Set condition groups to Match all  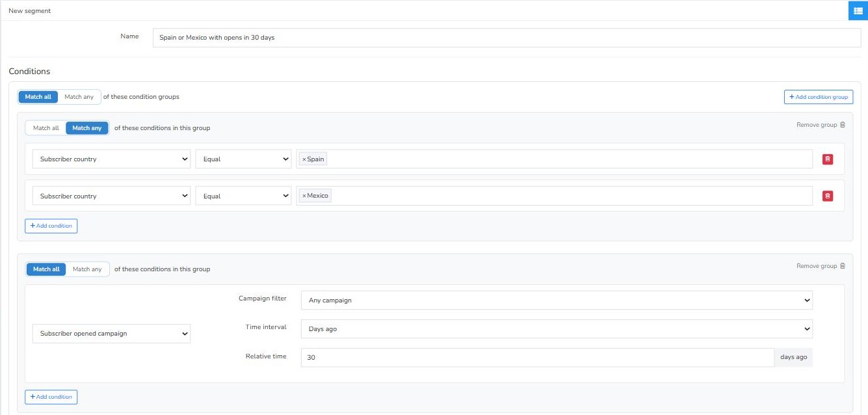pos(38,97)
